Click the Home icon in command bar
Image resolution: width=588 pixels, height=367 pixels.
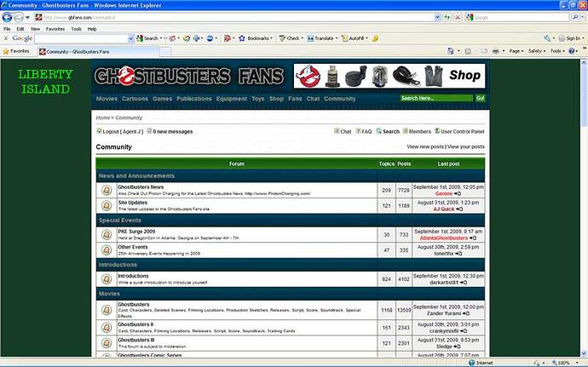pyautogui.click(x=451, y=51)
